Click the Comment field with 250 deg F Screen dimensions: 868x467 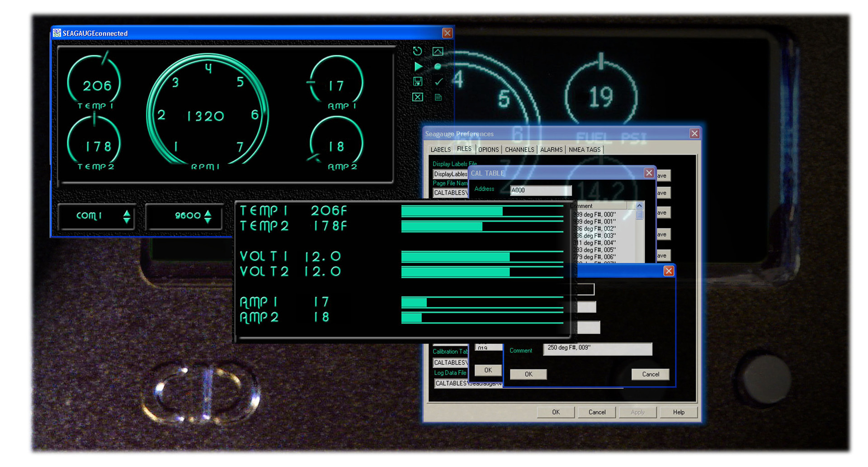pos(597,349)
